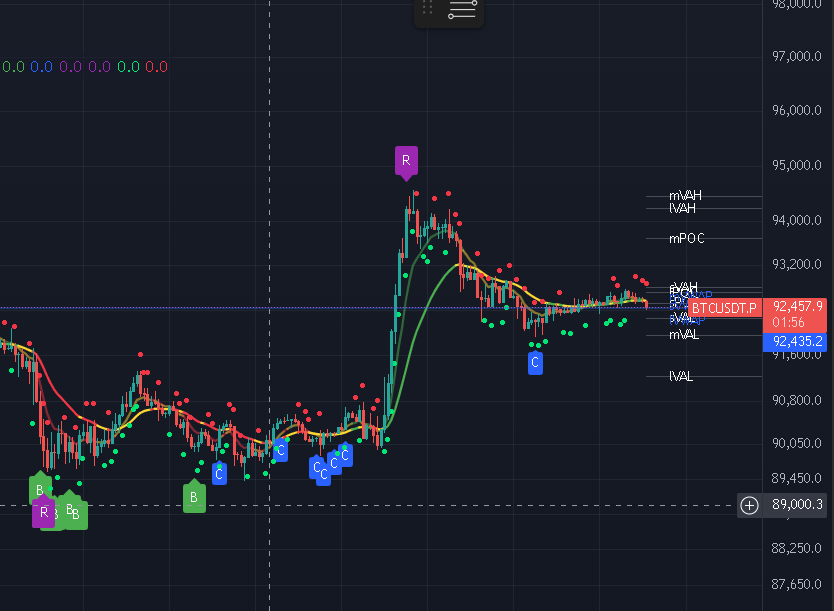The height and width of the screenshot is (611, 834).
Task: Click the 90,050.0 price scale label
Action: click(797, 443)
